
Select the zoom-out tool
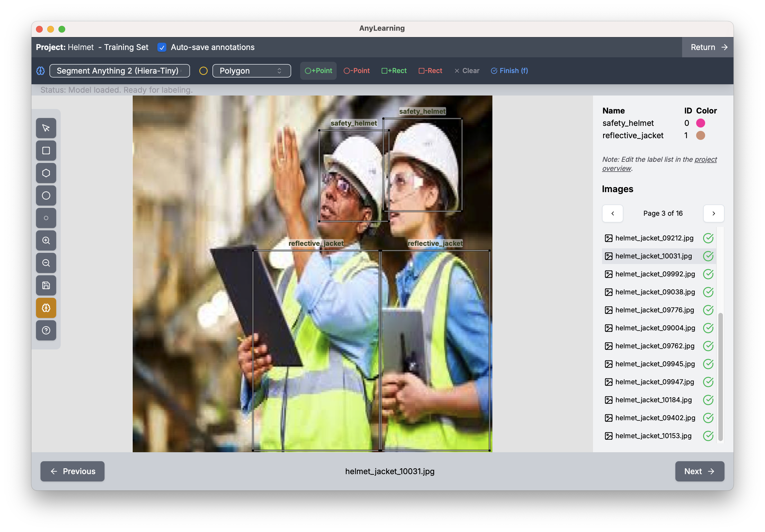tap(46, 263)
